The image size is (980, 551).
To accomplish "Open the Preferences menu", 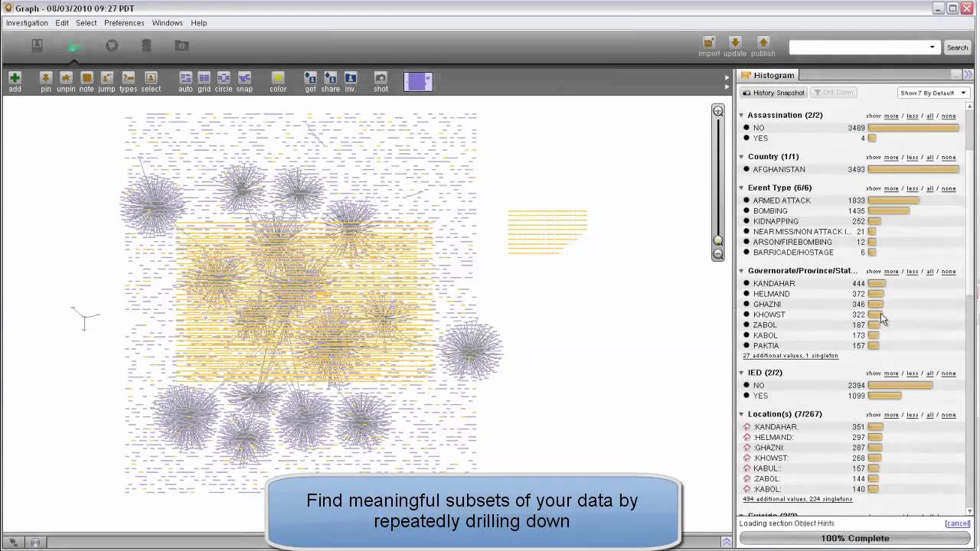I will click(124, 23).
